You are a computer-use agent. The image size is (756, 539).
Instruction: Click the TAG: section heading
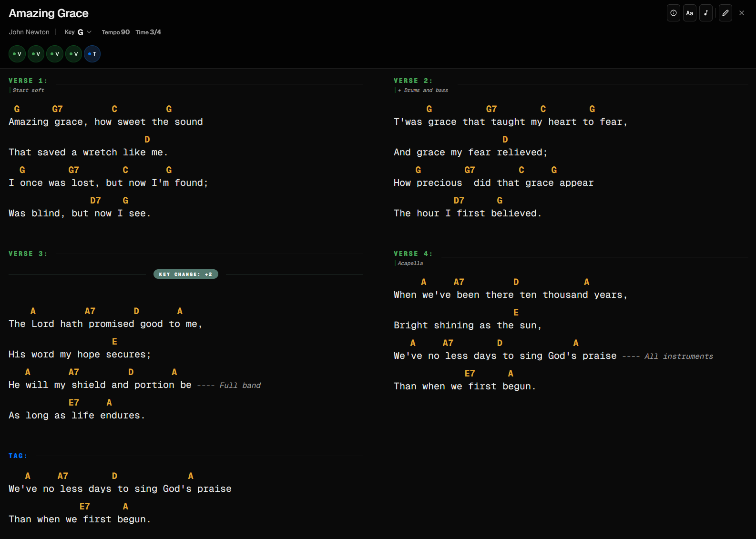pos(18,456)
